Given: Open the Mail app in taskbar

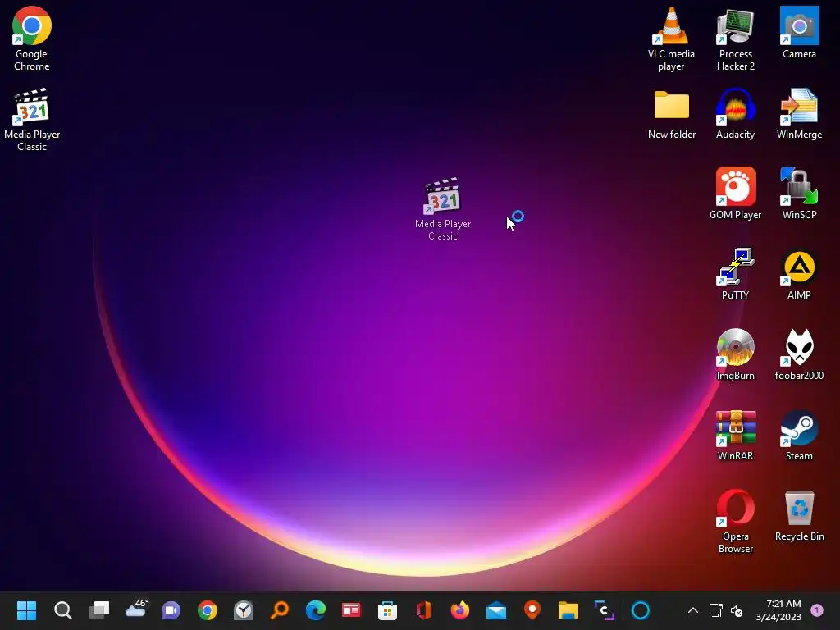Looking at the screenshot, I should pos(496,610).
